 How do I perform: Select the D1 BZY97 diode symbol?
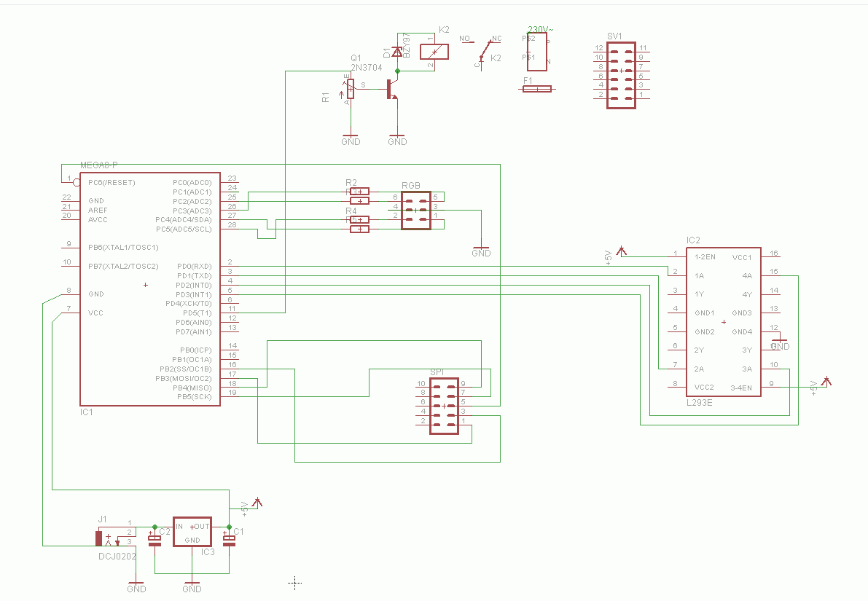[x=397, y=52]
